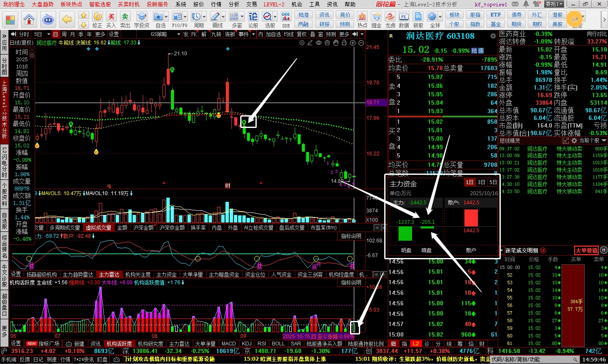
Task: Expand the 选股 stock picker dropdown arrow
Action: pyautogui.click(x=275, y=16)
